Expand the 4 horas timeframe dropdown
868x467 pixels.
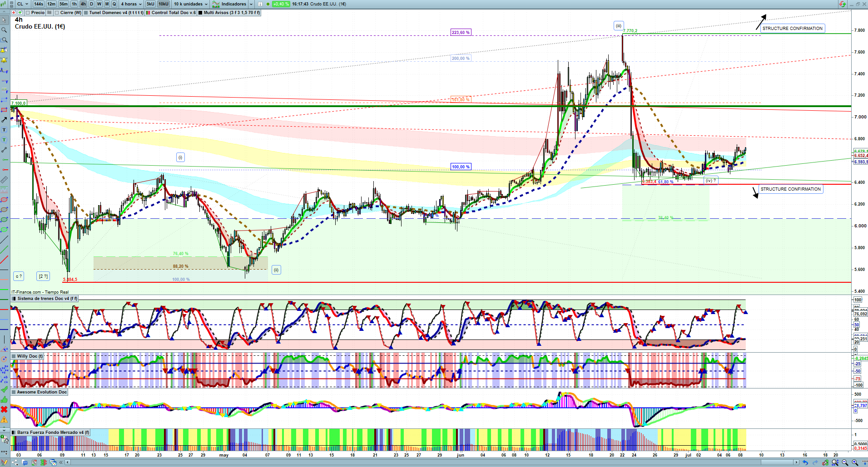point(131,4)
